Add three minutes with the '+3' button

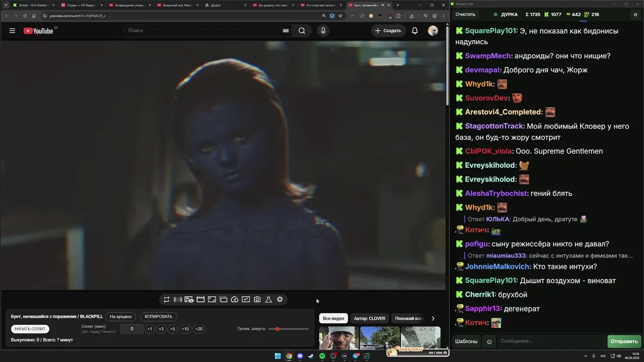tap(161, 329)
